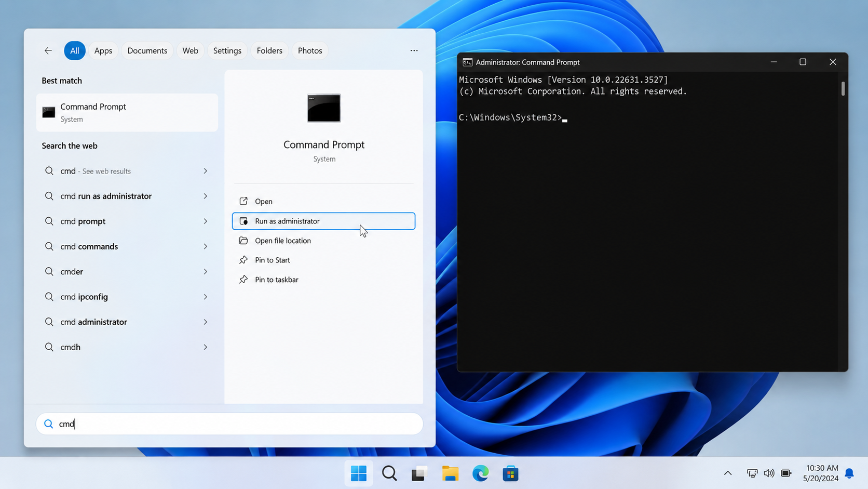Open the taskbar Search magnifier
Screen dimensions: 868x489
(389, 473)
